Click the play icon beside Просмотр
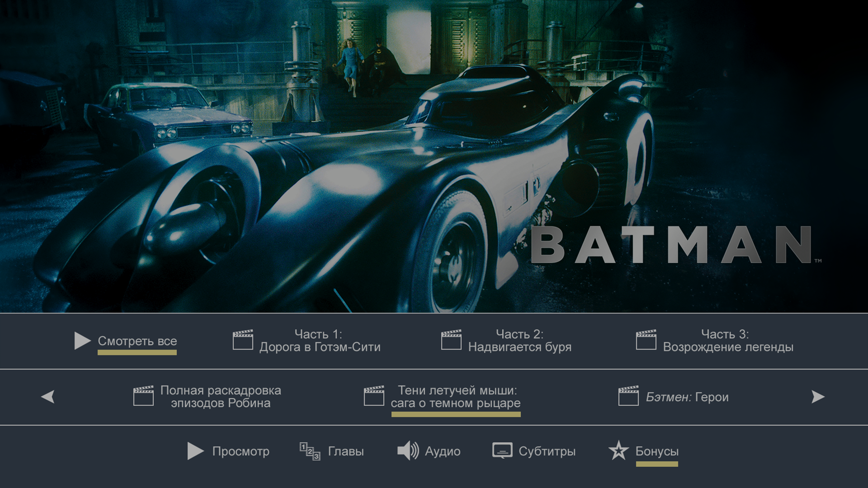Screen dimensions: 868x488 tap(195, 451)
